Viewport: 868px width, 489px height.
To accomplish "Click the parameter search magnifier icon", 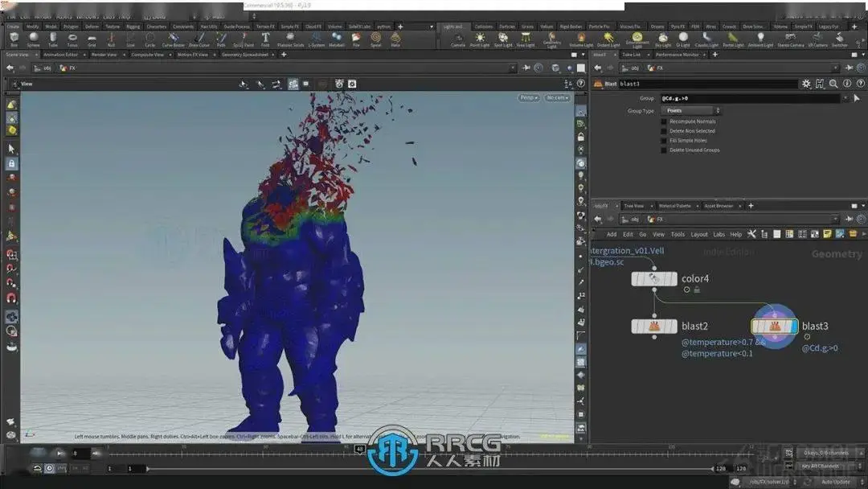I will coord(833,84).
